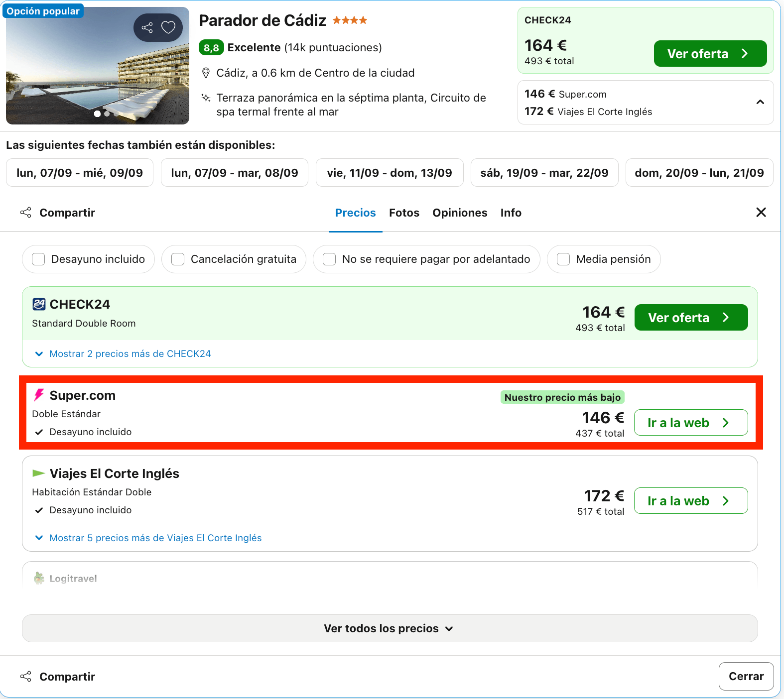Select dates lun, 07/09 - mar, 08/09
Viewport: 784px width, 699px height.
tap(235, 173)
